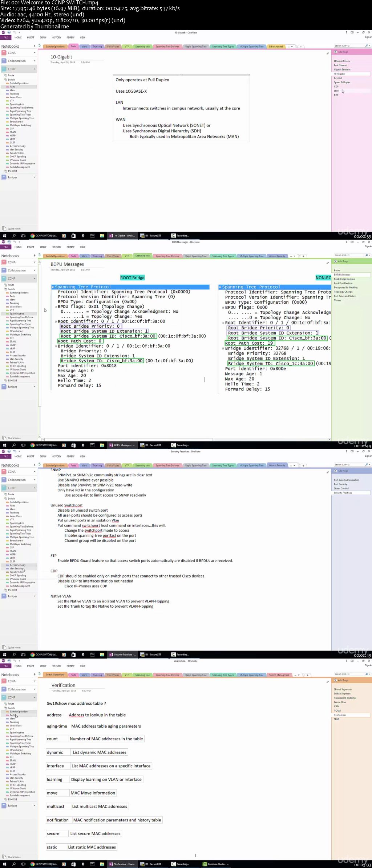Screen dimensions: 372x868
Task: Click Task View icon in taskbar below Verification window
Action: [23, 864]
